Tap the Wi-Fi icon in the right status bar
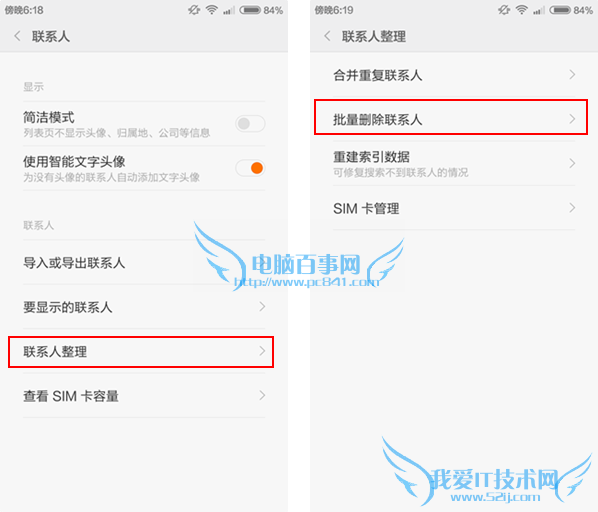The height and width of the screenshot is (512, 598). pyautogui.click(x=521, y=10)
